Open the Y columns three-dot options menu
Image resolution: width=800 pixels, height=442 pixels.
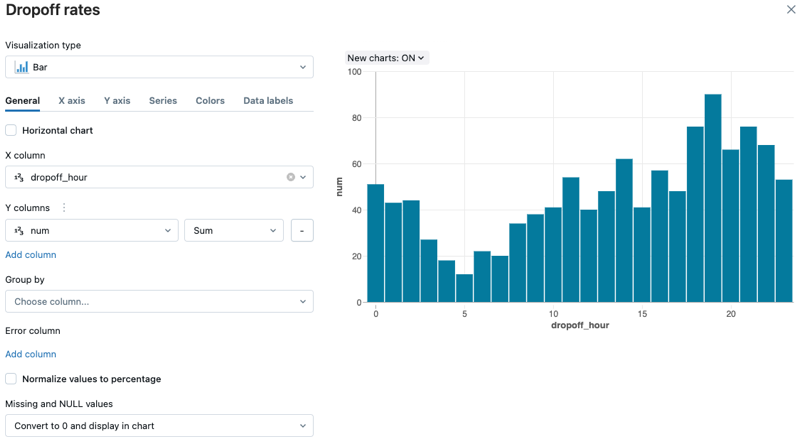pyautogui.click(x=65, y=208)
